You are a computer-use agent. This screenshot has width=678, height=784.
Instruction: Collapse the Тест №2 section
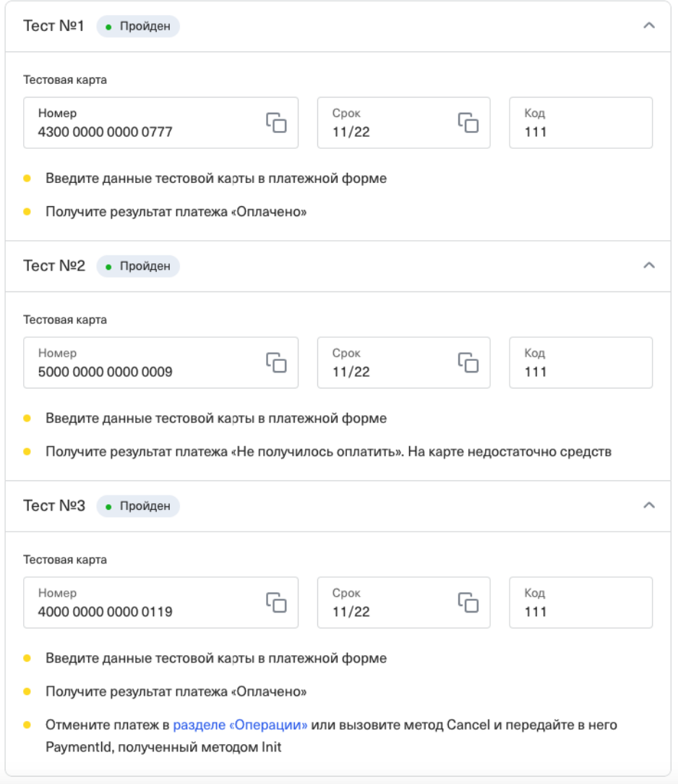point(649,265)
